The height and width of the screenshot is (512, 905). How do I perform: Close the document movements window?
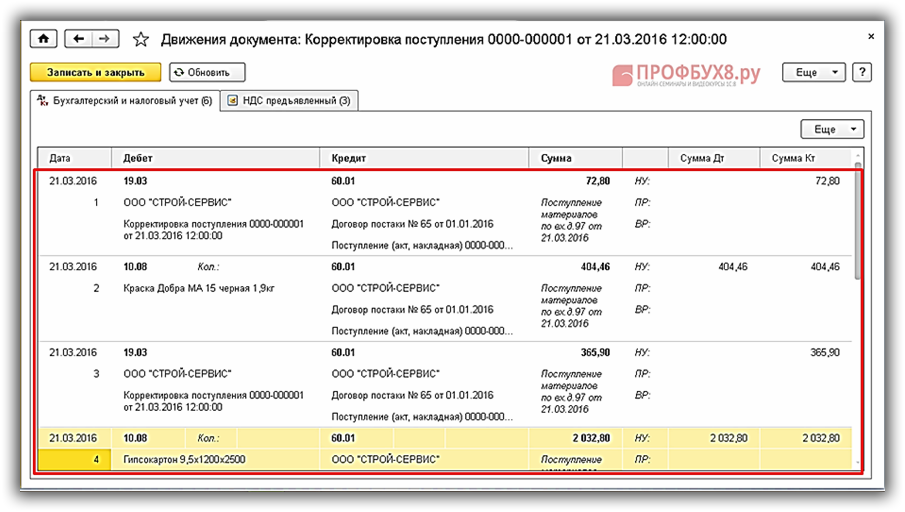[x=871, y=36]
